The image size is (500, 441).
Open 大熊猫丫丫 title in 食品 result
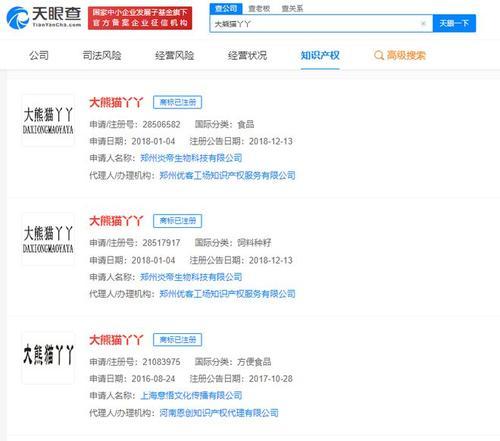point(116,102)
